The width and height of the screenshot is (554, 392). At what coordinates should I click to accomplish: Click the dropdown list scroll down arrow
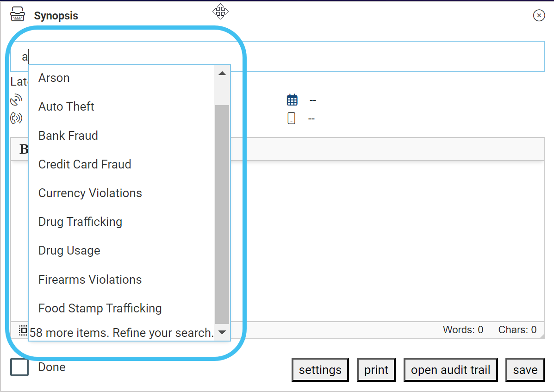click(222, 332)
